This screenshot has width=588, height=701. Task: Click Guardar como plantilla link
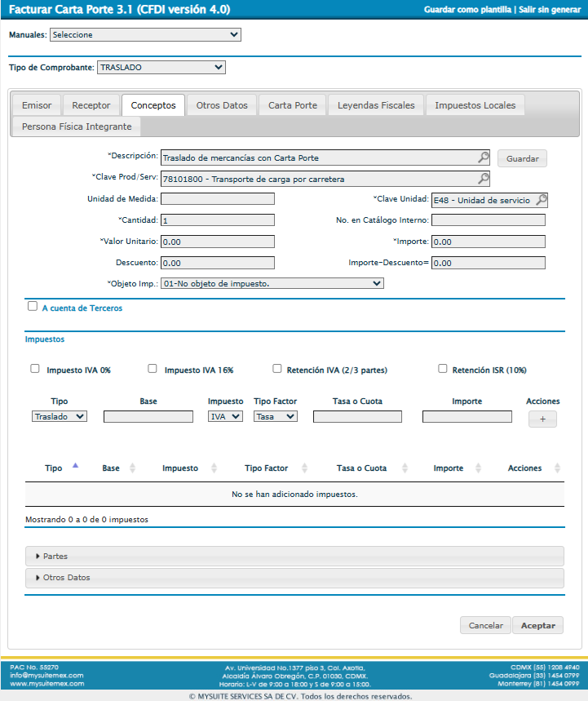(x=467, y=10)
